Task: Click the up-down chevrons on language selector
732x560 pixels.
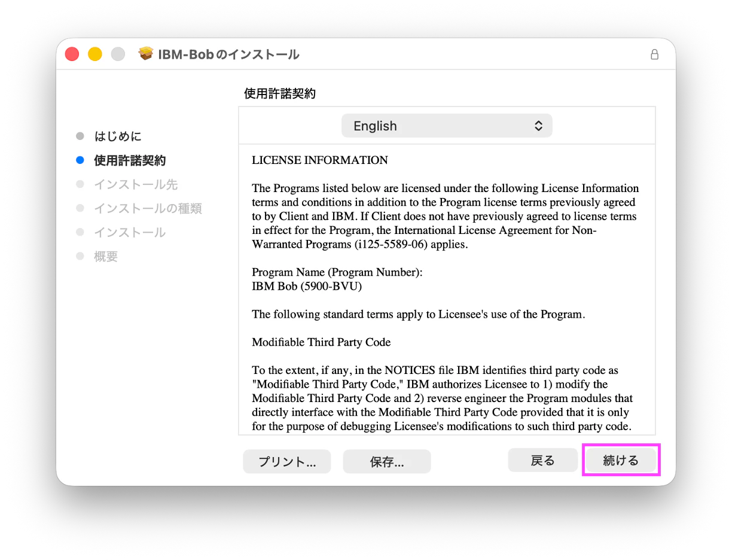Action: click(538, 126)
